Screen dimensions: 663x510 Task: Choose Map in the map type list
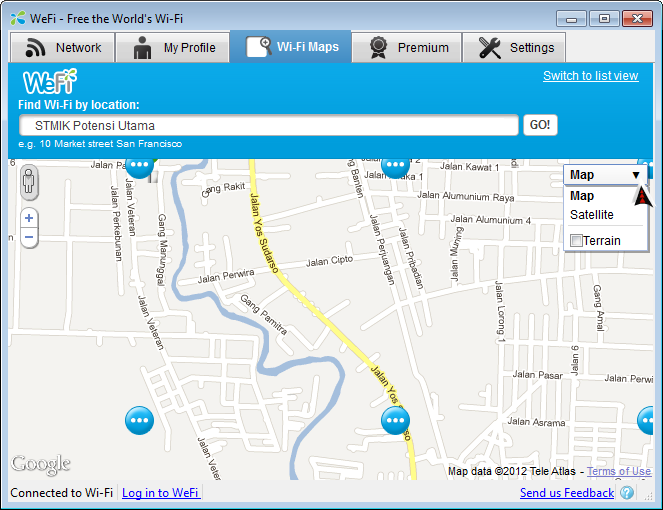pos(582,196)
